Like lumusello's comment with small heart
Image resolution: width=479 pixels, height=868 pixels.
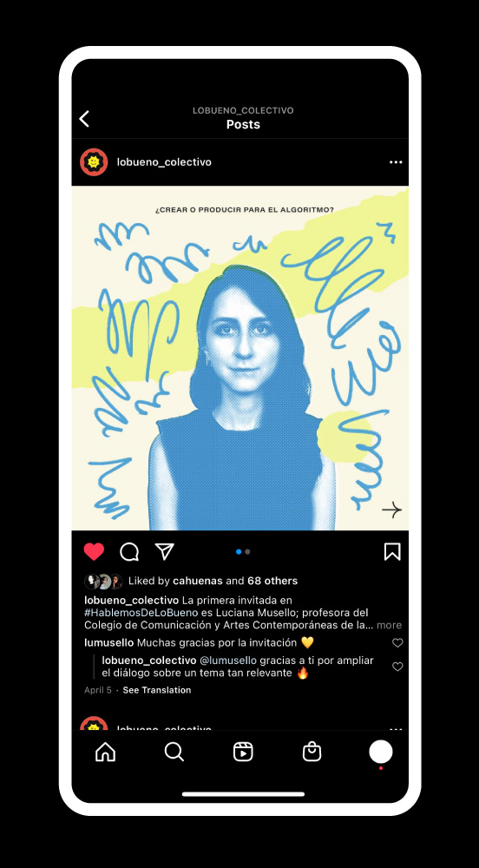point(397,642)
